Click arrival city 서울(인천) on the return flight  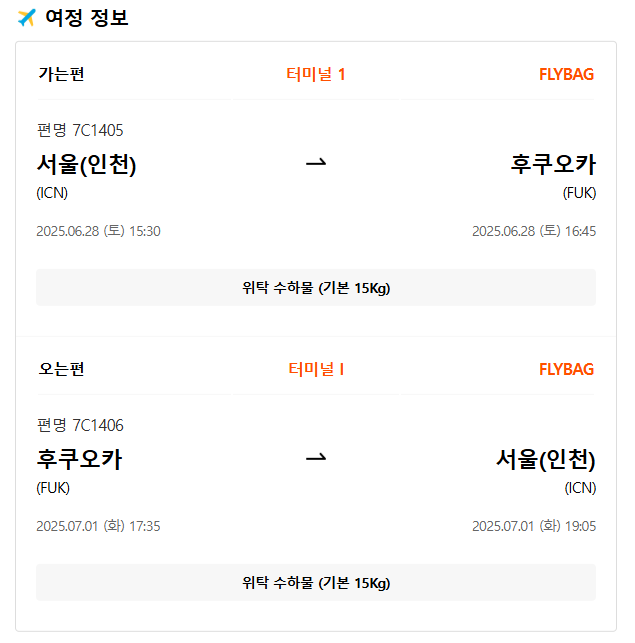tap(546, 460)
